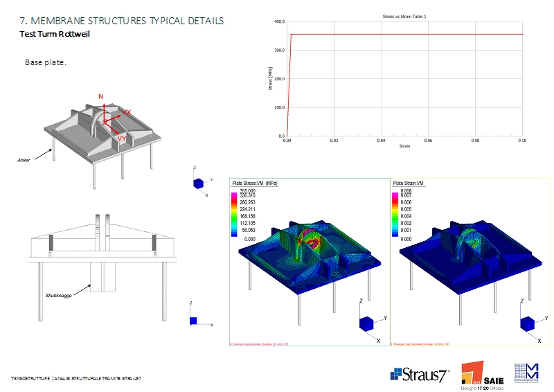Click the red N/VX/VY axis triad on the grey model
Screen dimensions: 554x392
tap(111, 119)
